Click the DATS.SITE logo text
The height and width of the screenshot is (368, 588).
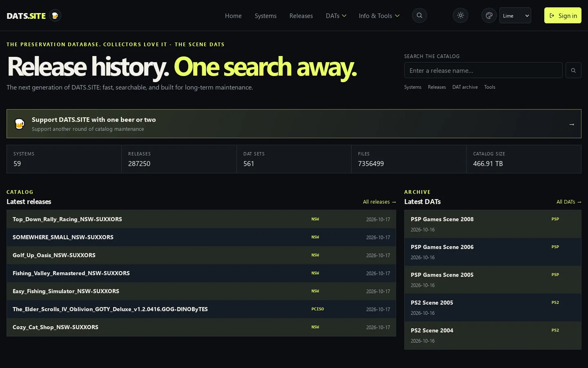click(x=26, y=16)
